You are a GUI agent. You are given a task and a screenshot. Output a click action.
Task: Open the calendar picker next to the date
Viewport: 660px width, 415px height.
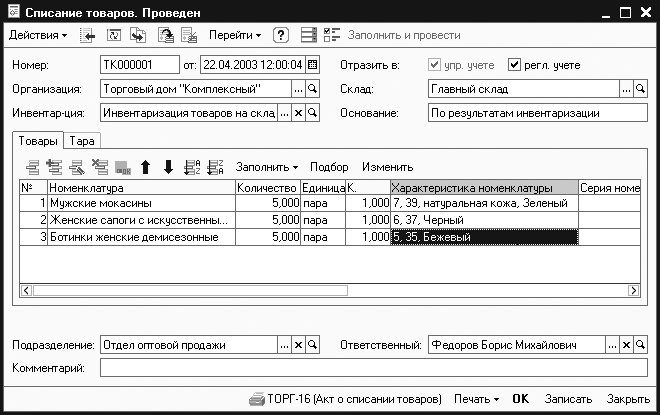click(312, 65)
